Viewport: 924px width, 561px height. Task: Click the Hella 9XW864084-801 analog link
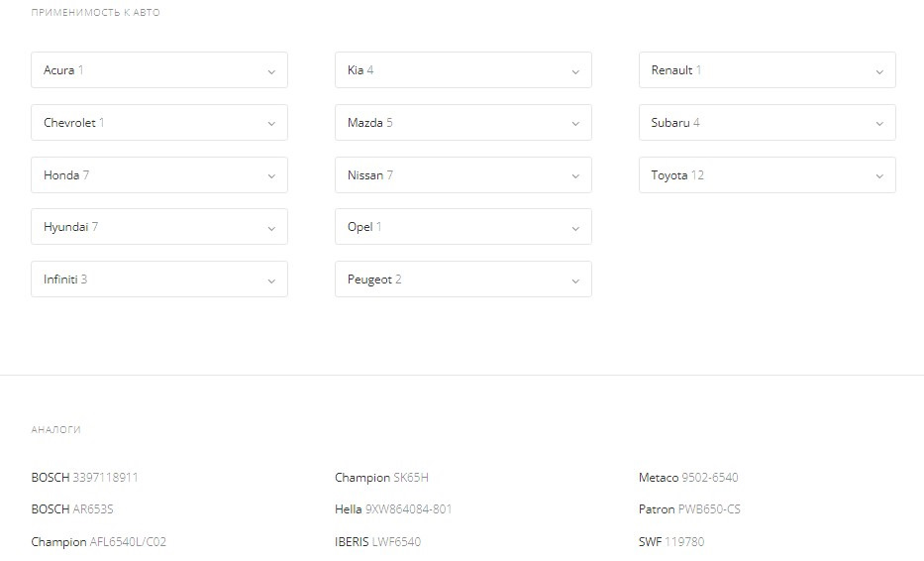click(x=393, y=509)
